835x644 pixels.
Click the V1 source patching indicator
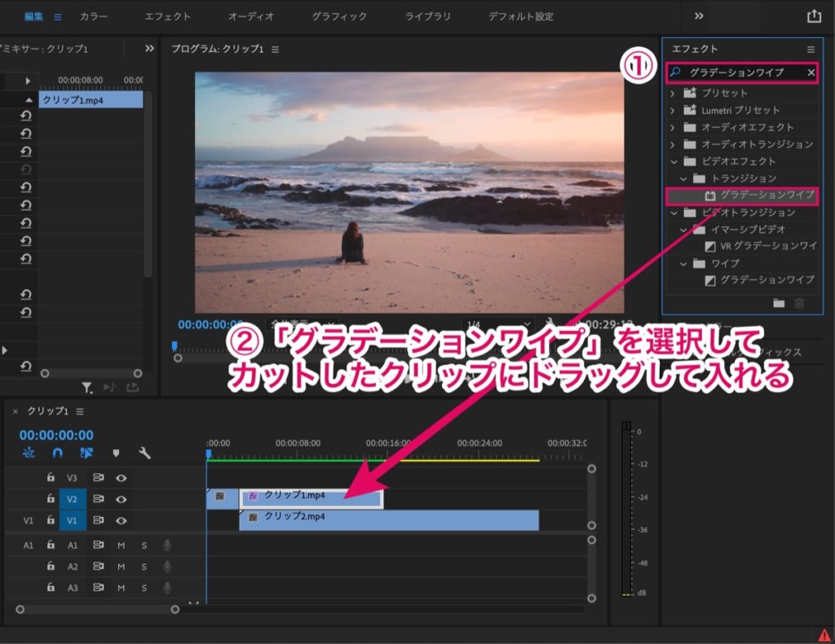click(x=29, y=521)
